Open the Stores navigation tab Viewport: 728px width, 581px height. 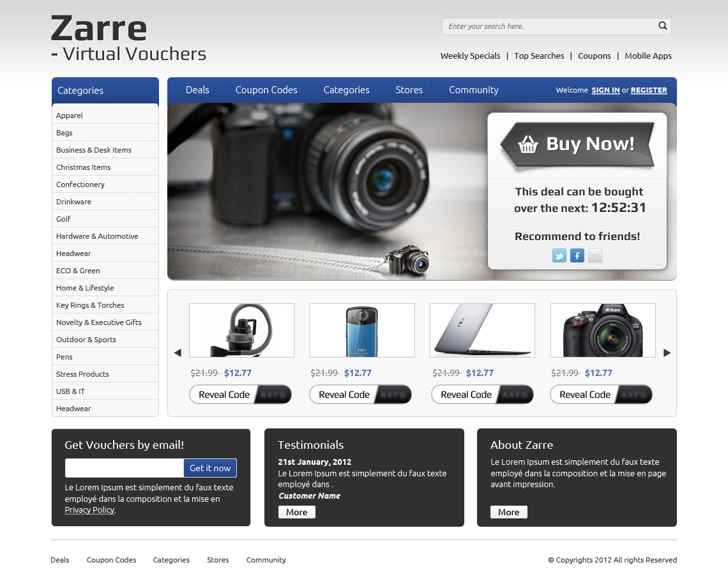(409, 90)
